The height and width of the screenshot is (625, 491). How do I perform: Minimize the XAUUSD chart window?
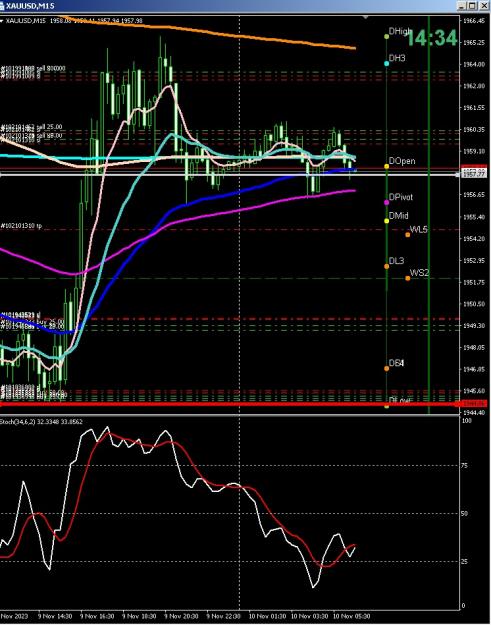[x=462, y=6]
